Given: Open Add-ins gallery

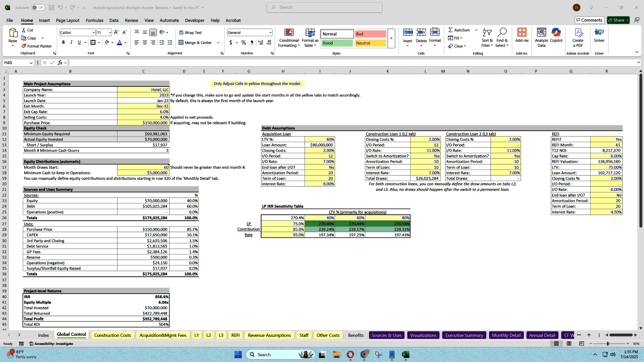Looking at the screenshot, I should point(522,35).
